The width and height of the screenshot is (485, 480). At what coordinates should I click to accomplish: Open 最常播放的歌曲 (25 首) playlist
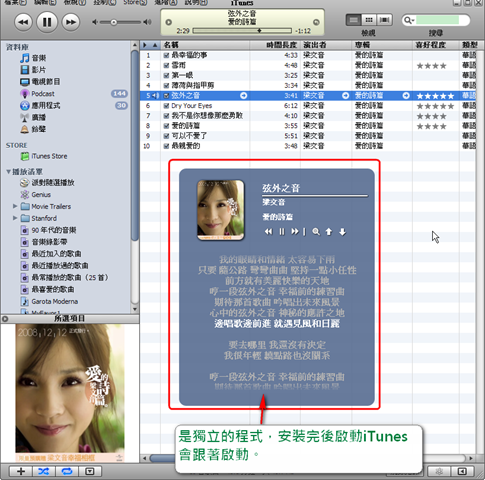pos(64,277)
